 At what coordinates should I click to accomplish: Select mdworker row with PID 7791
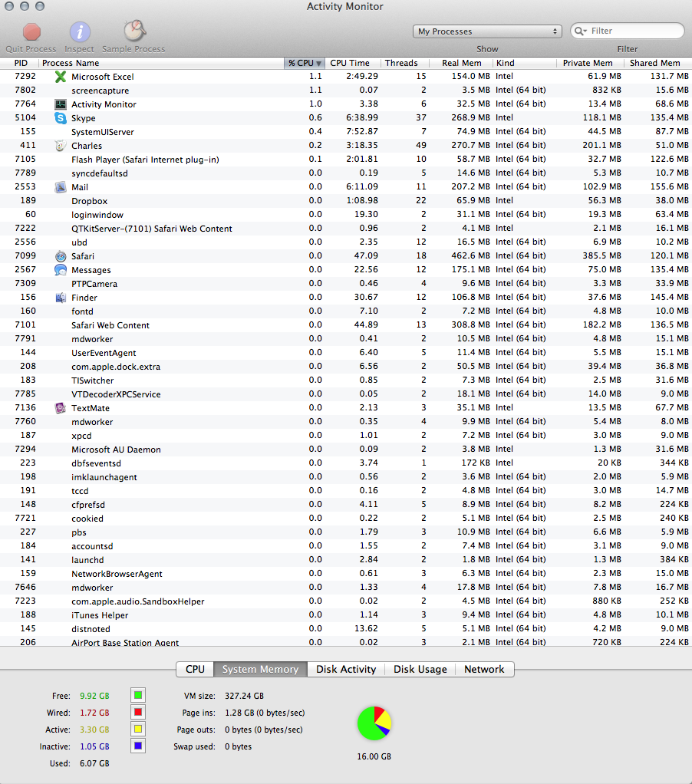(x=346, y=339)
